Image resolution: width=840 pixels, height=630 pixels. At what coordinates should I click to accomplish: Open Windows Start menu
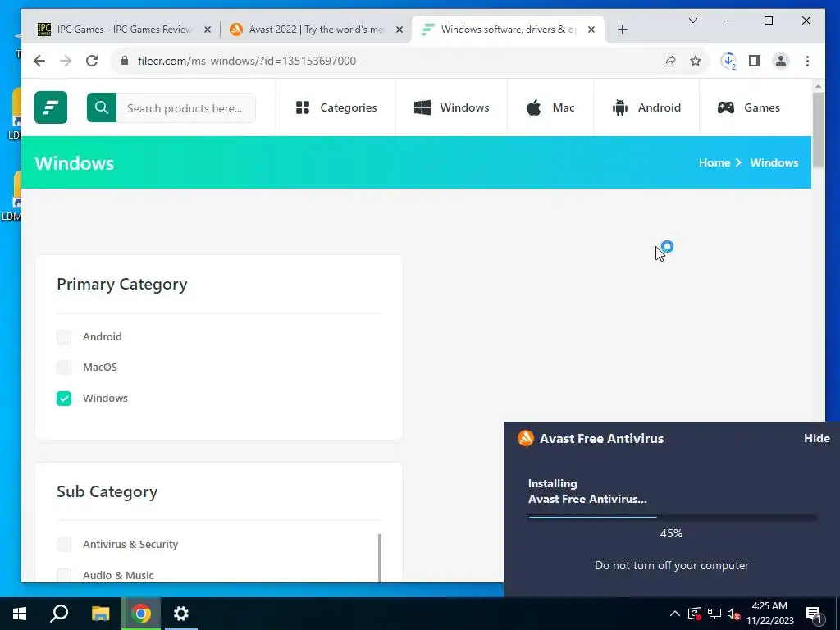[20, 614]
